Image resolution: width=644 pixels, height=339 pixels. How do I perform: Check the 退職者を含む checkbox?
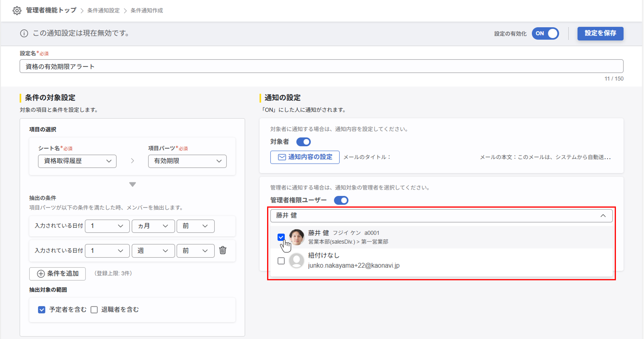point(94,310)
